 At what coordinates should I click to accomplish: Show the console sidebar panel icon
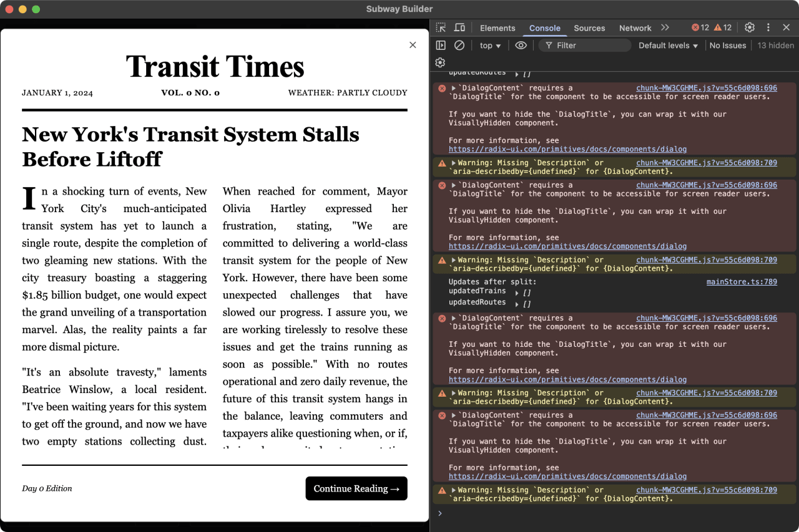tap(440, 45)
